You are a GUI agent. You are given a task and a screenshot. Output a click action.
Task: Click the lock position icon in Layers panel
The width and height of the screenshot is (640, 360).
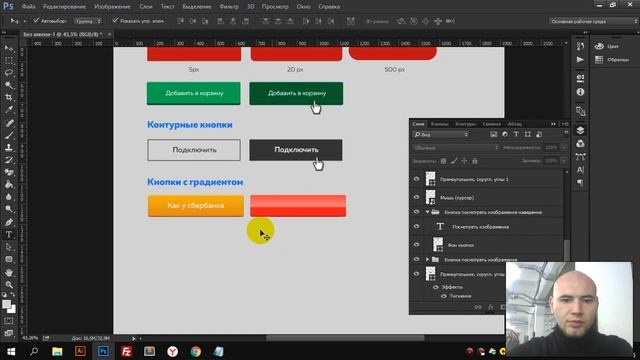[x=464, y=161]
